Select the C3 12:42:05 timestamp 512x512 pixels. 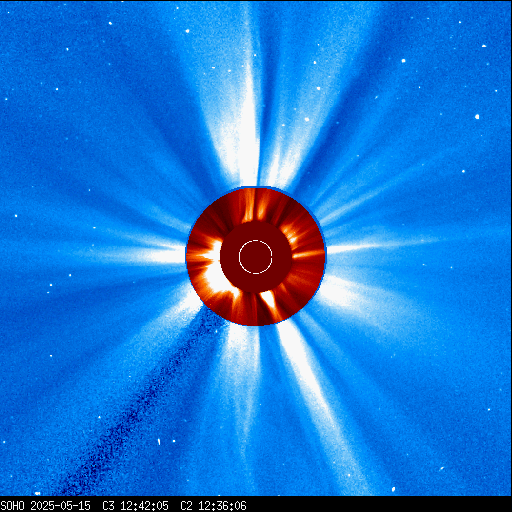(x=135, y=506)
